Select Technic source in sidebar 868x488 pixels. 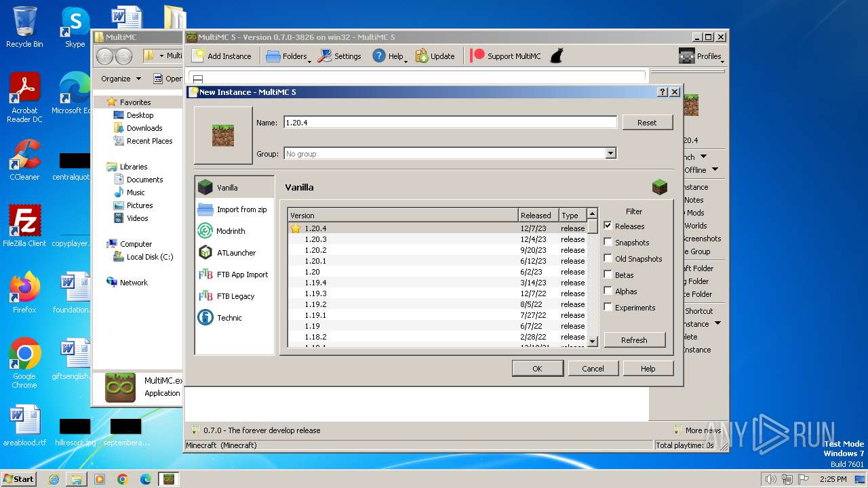click(x=235, y=318)
